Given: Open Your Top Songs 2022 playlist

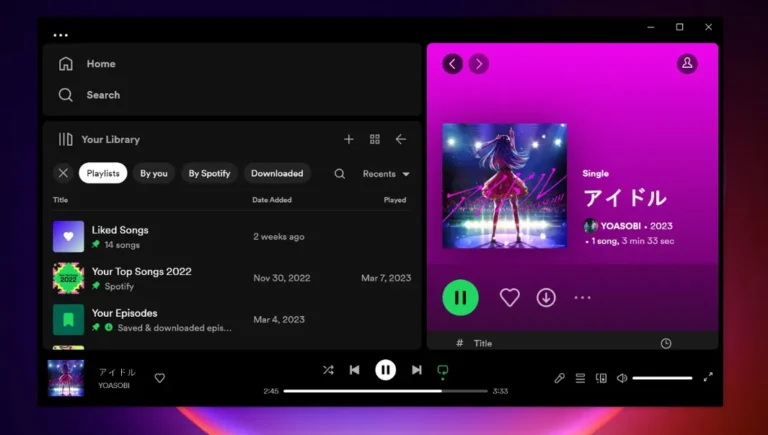Looking at the screenshot, I should (x=232, y=278).
